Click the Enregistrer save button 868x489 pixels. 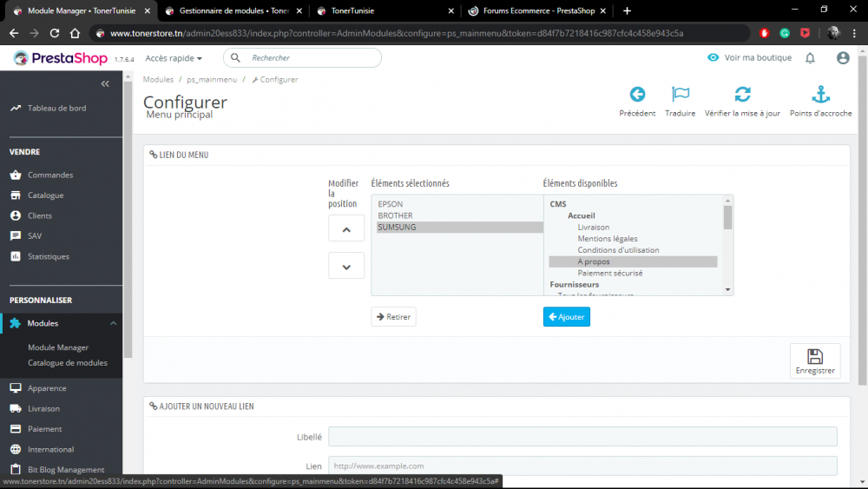tap(815, 361)
